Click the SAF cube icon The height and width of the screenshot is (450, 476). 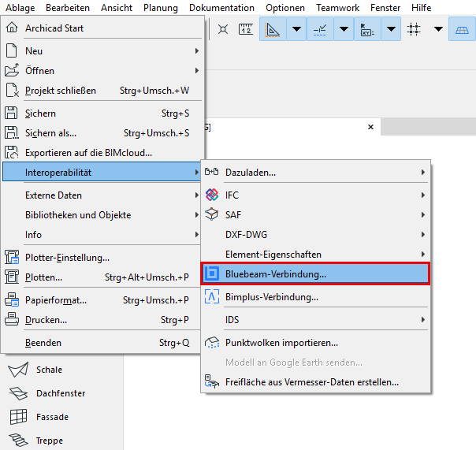211,214
